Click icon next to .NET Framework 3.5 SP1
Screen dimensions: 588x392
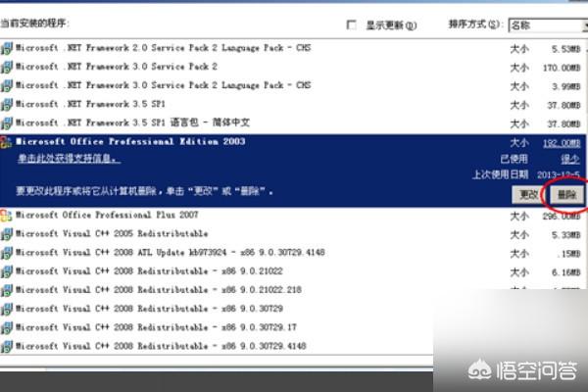click(x=7, y=105)
